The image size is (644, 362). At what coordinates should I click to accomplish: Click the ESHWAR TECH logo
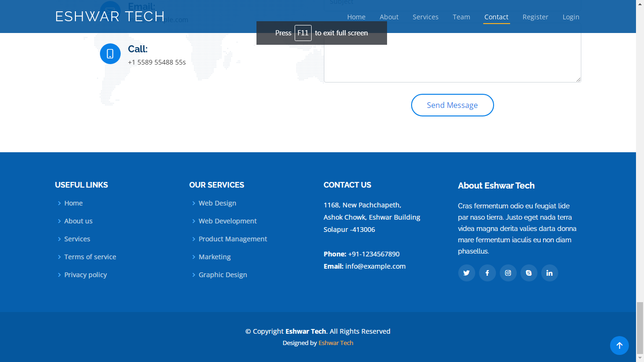tap(109, 16)
